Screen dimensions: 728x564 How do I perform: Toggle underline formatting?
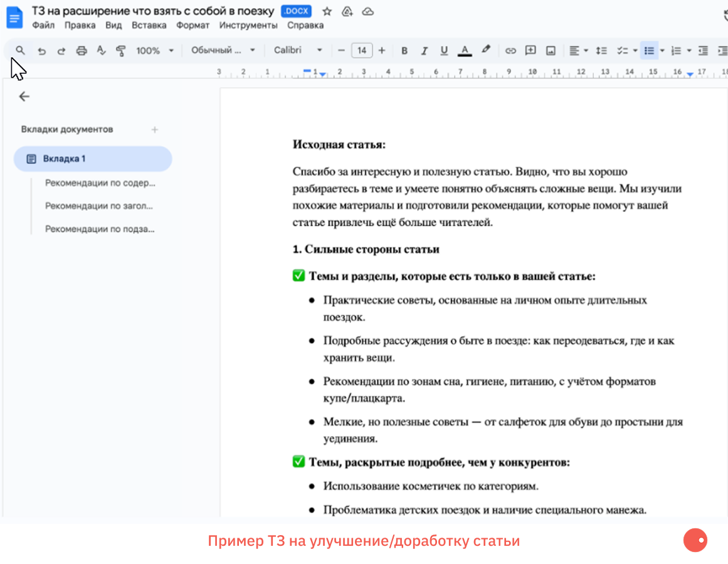click(444, 51)
